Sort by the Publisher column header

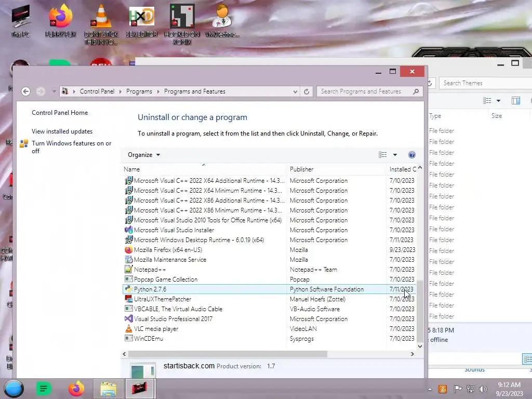point(337,169)
